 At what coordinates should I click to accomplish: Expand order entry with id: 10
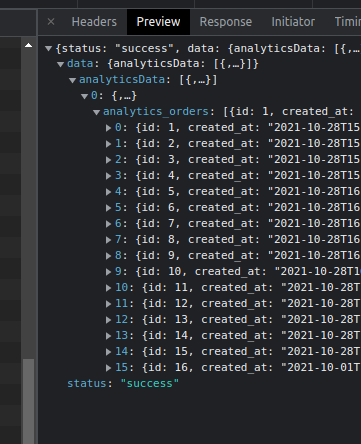[108, 272]
